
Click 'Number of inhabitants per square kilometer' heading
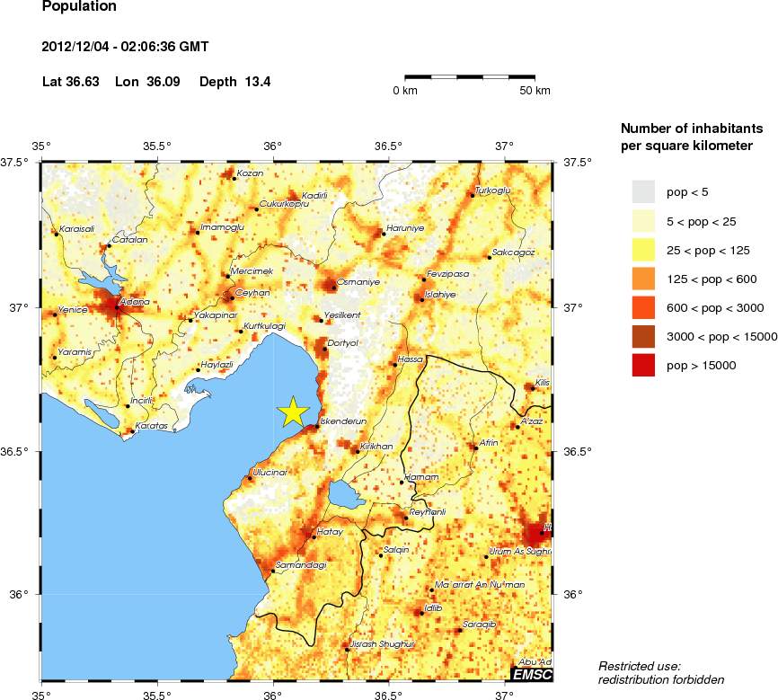(x=692, y=137)
